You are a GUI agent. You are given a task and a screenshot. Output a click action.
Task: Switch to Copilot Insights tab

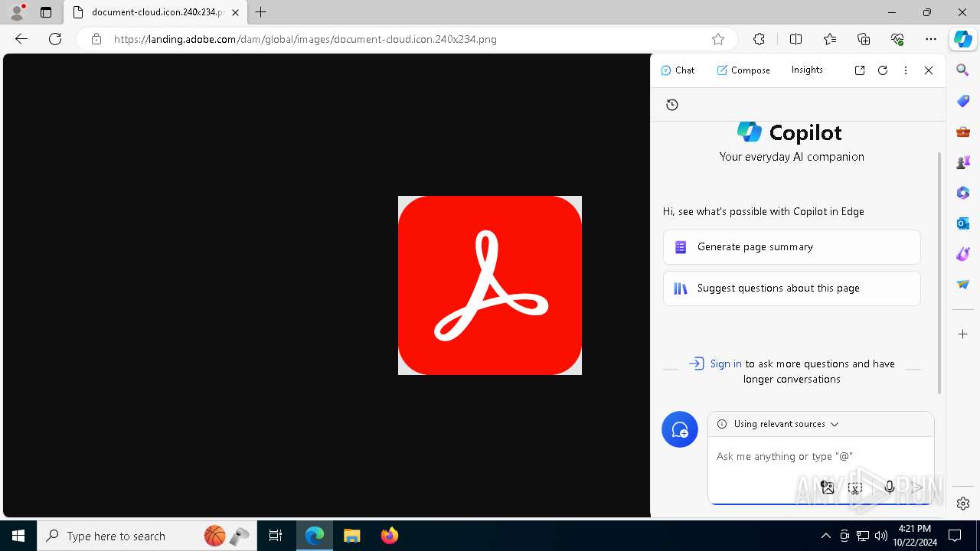click(x=807, y=70)
